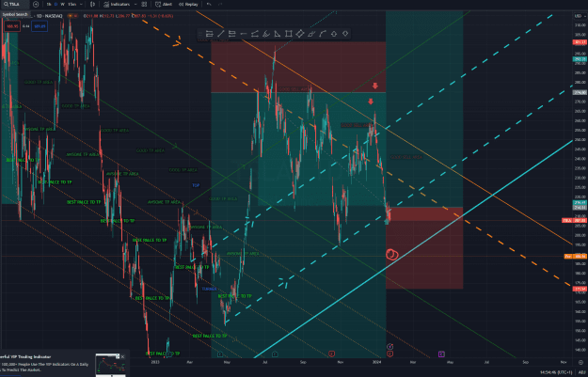Click the orange indicator status icon beside NASDAQ

[x=71, y=16]
